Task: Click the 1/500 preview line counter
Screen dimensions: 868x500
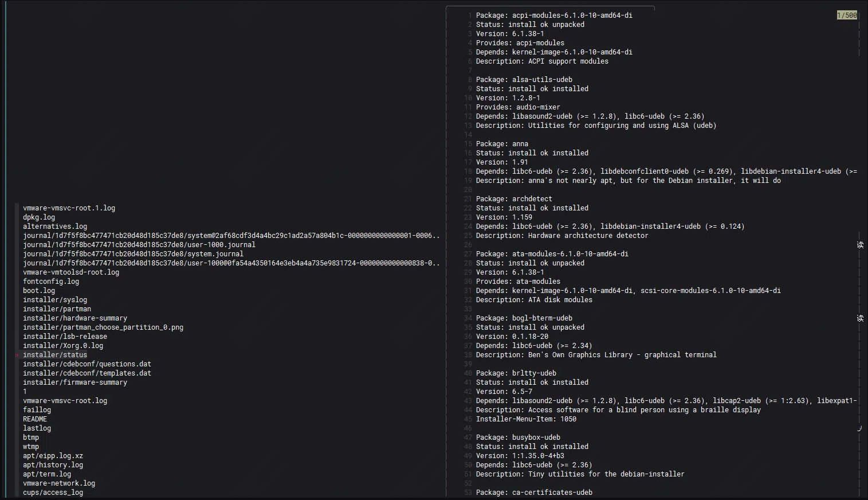Action: (847, 15)
